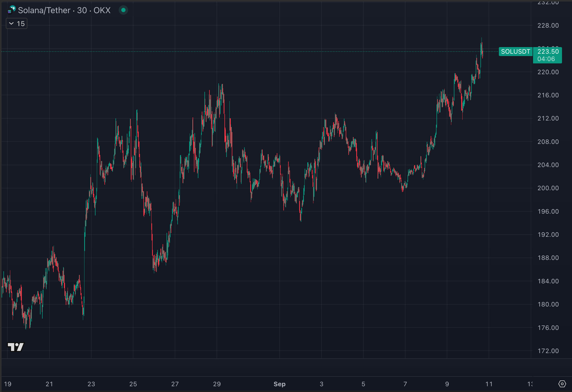Click the 188.00 price scale label
572x392 pixels.
[x=548, y=258]
